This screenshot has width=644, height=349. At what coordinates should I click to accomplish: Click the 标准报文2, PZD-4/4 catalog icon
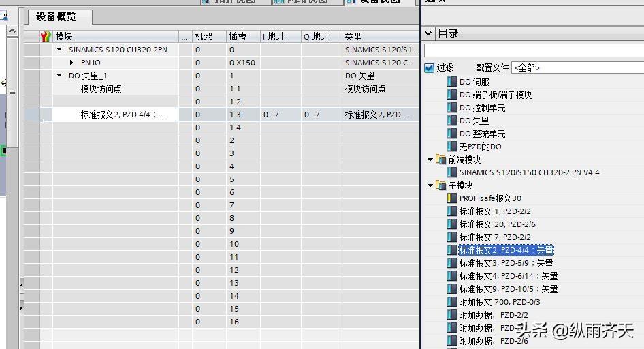(451, 250)
